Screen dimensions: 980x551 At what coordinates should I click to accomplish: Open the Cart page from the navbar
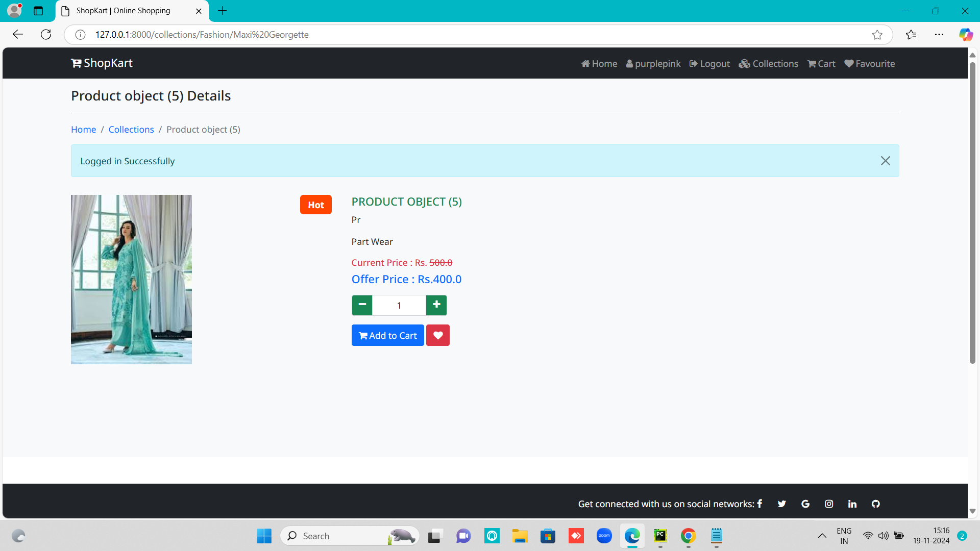(x=821, y=64)
